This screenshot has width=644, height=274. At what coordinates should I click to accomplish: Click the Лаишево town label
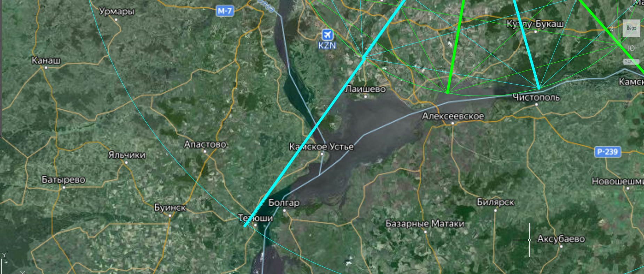pyautogui.click(x=365, y=89)
